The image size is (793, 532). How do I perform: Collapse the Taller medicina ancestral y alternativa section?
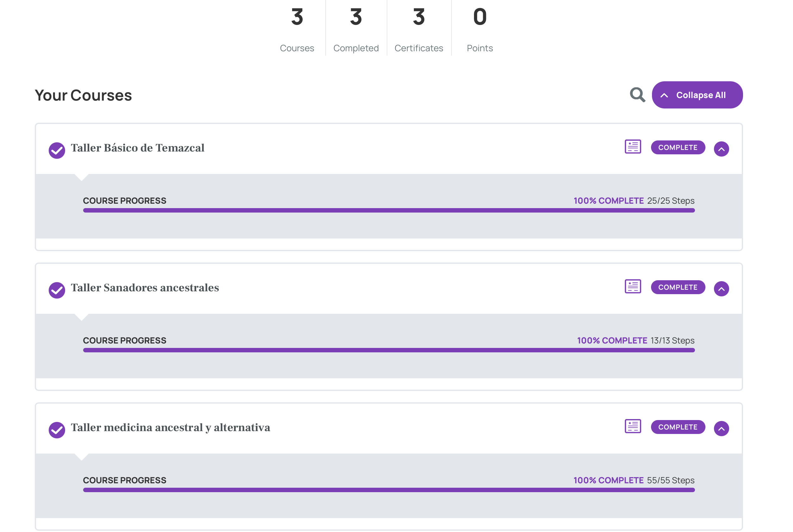coord(722,429)
